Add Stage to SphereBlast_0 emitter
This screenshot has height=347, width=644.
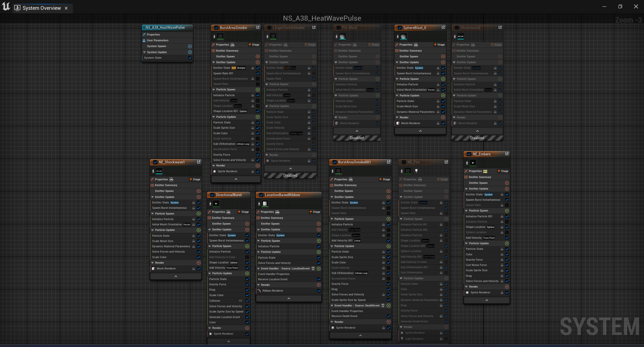(x=439, y=45)
